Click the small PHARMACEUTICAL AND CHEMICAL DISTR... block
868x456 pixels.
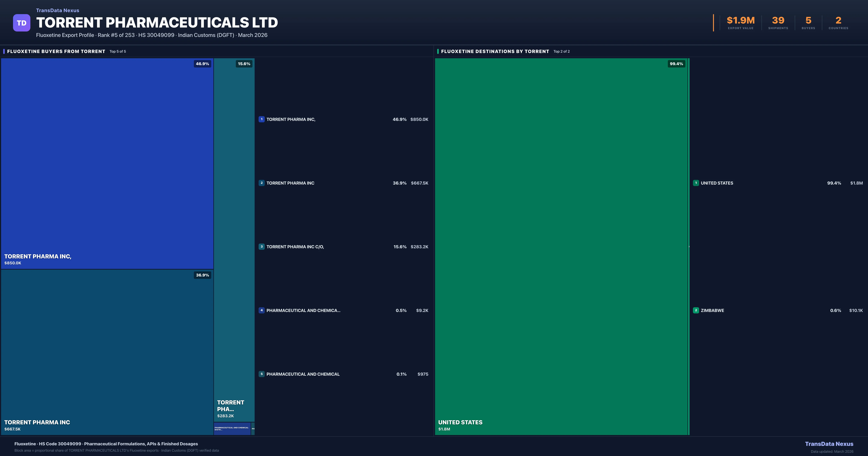(x=232, y=429)
